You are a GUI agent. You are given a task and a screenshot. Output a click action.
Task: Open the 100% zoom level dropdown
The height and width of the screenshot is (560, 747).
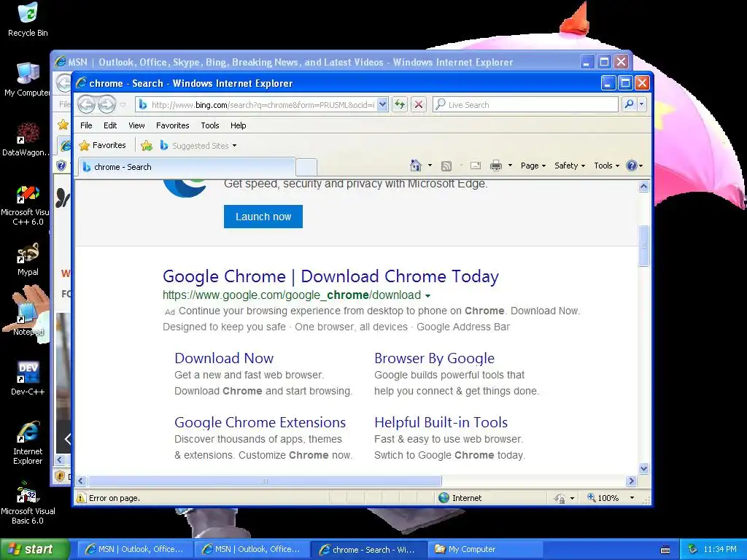click(632, 497)
